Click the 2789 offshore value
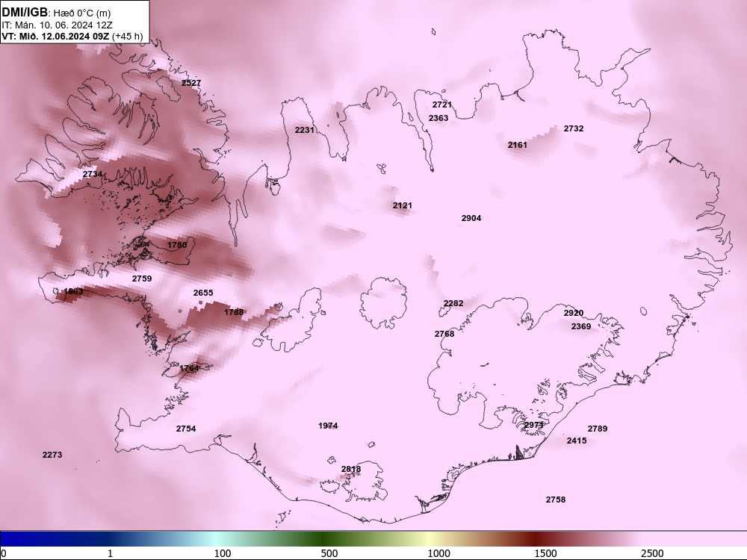Image resolution: width=747 pixels, height=560 pixels. 598,429
